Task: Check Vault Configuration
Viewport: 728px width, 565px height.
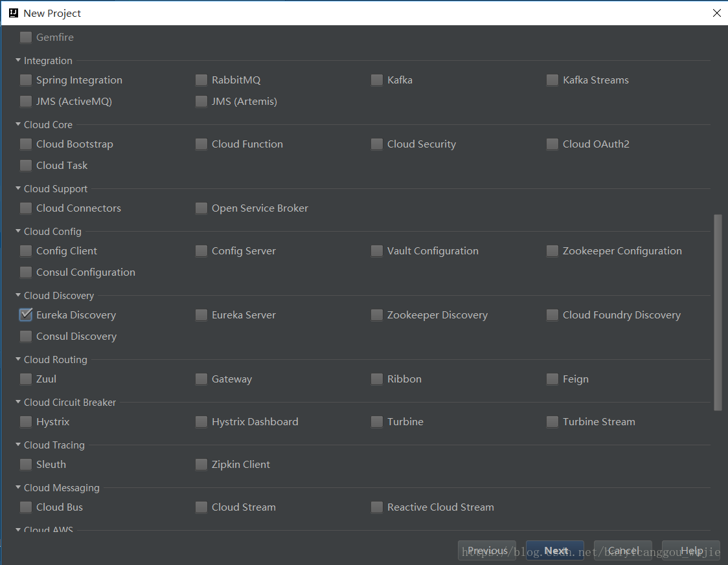Action: click(x=377, y=250)
